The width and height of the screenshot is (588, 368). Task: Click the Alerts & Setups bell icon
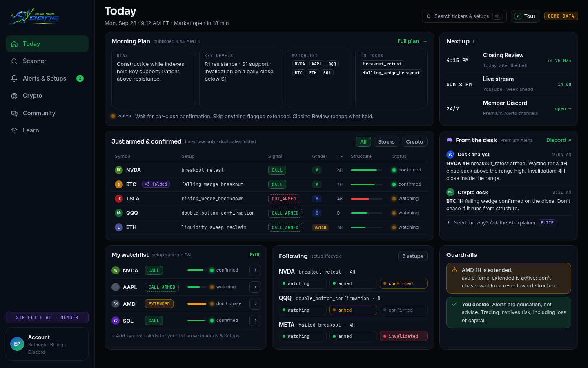14,79
